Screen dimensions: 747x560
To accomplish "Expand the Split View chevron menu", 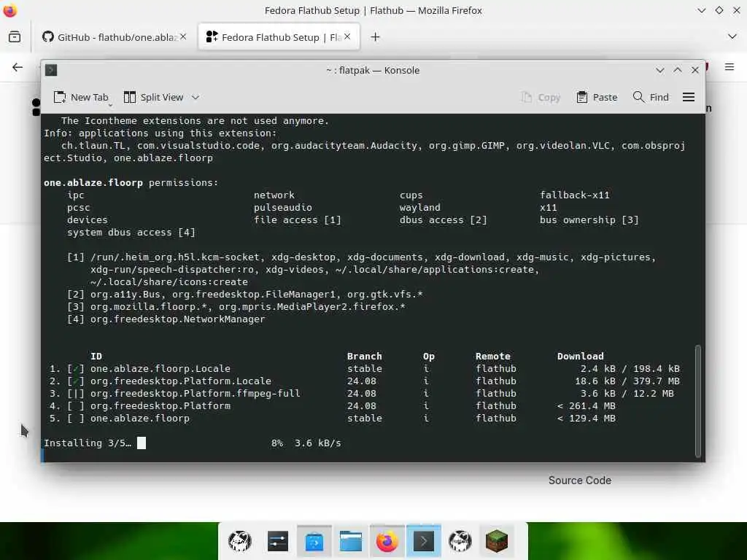I will pos(196,97).
